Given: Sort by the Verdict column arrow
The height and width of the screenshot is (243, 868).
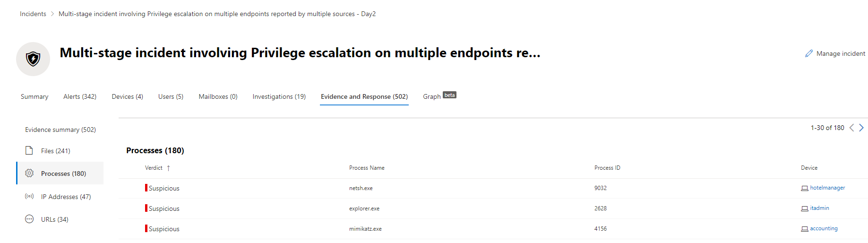Looking at the screenshot, I should pos(168,168).
